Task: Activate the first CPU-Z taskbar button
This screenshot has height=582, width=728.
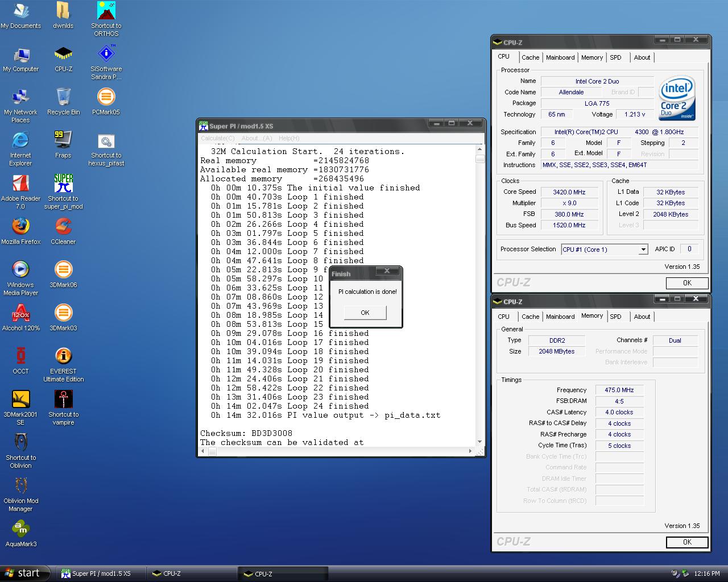Action: [x=192, y=573]
